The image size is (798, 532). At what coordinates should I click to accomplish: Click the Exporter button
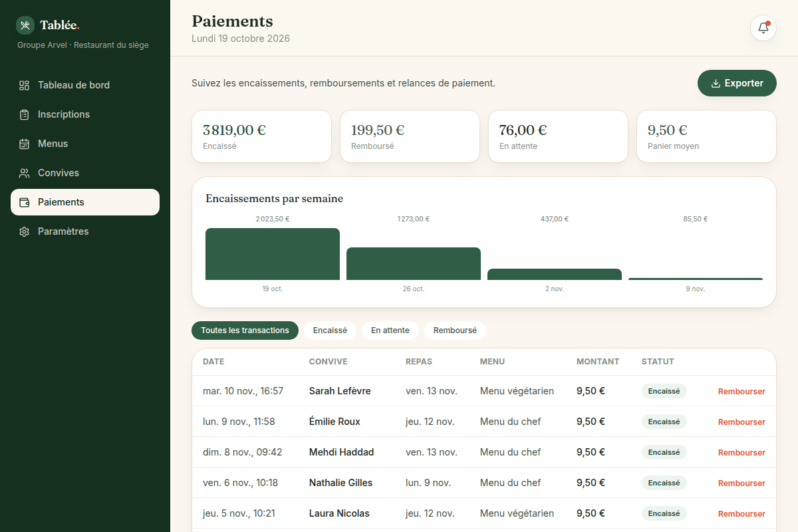point(737,83)
